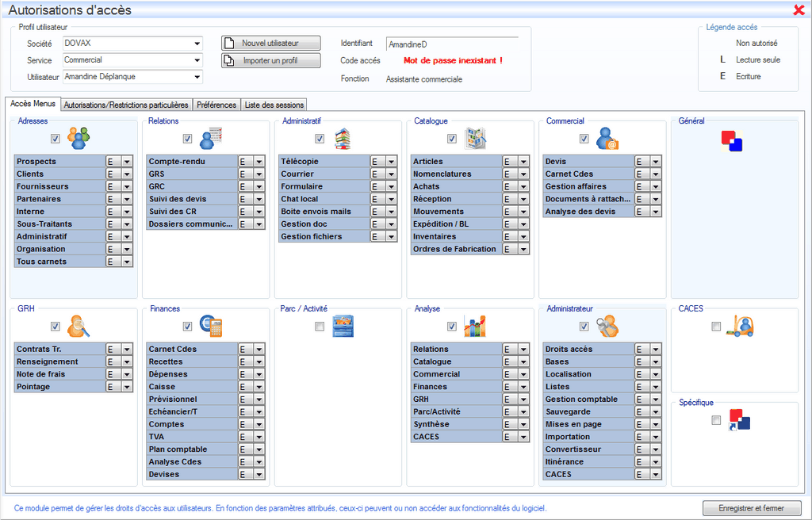Open access dropdown for Pointage
Image resolution: width=812 pixels, height=520 pixels.
point(127,387)
